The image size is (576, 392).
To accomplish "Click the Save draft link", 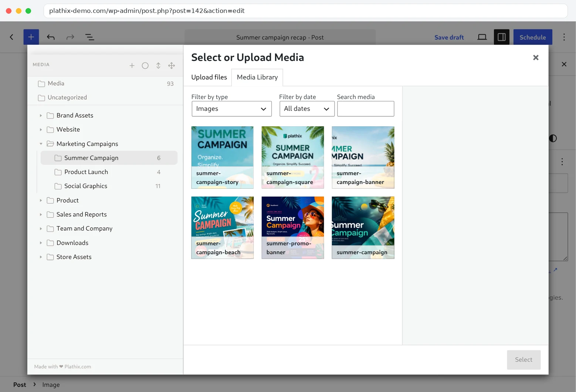I will point(449,37).
